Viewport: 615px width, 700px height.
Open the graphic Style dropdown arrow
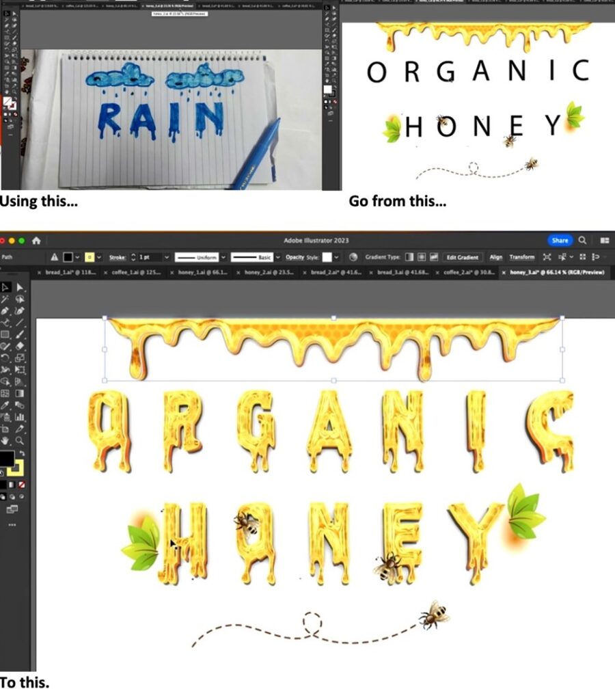point(336,257)
